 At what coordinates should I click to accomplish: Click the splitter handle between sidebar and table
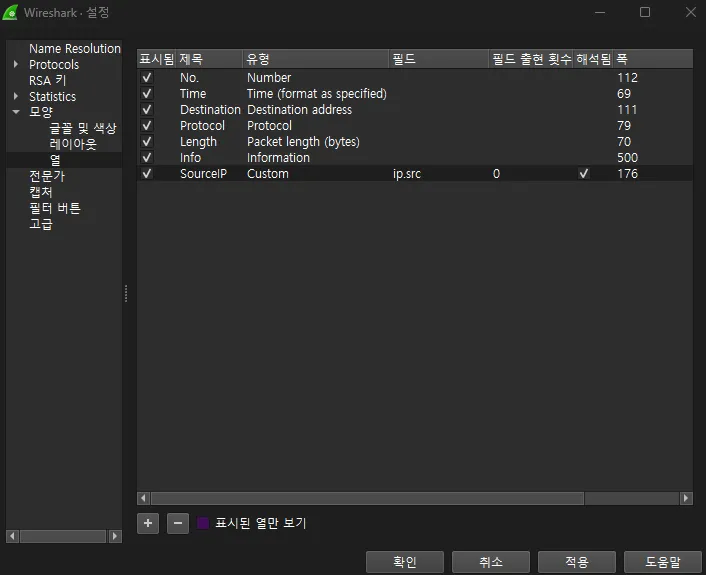(126, 293)
